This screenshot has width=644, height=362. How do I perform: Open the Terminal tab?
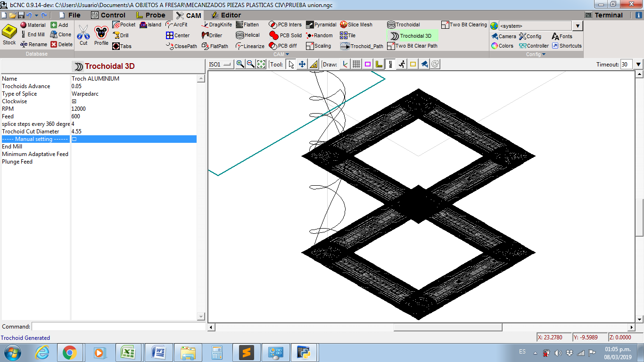604,15
